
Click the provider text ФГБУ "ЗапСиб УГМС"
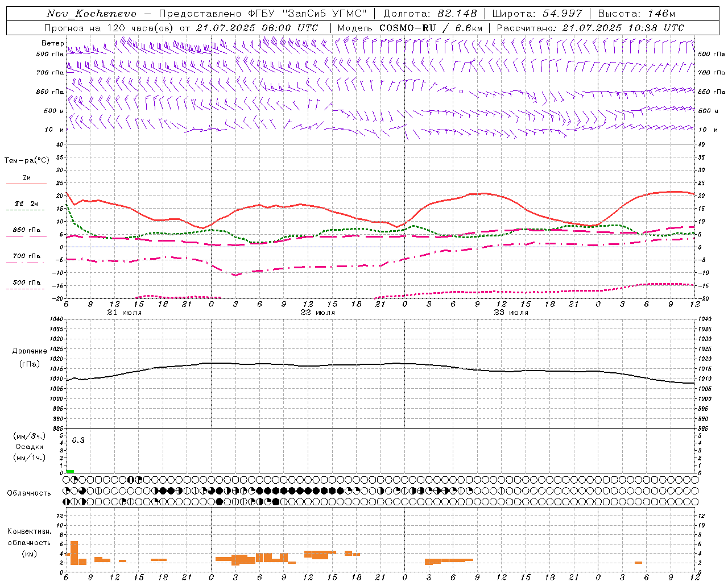coord(307,14)
